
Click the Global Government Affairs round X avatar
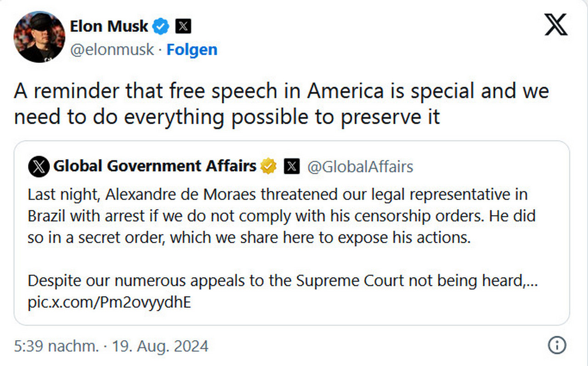[x=39, y=166]
